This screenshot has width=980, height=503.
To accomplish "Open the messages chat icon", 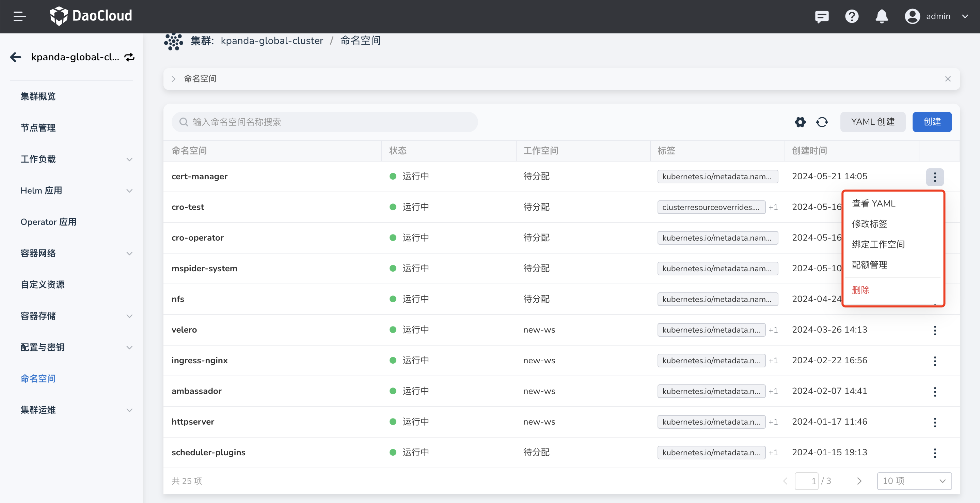I will click(x=822, y=16).
